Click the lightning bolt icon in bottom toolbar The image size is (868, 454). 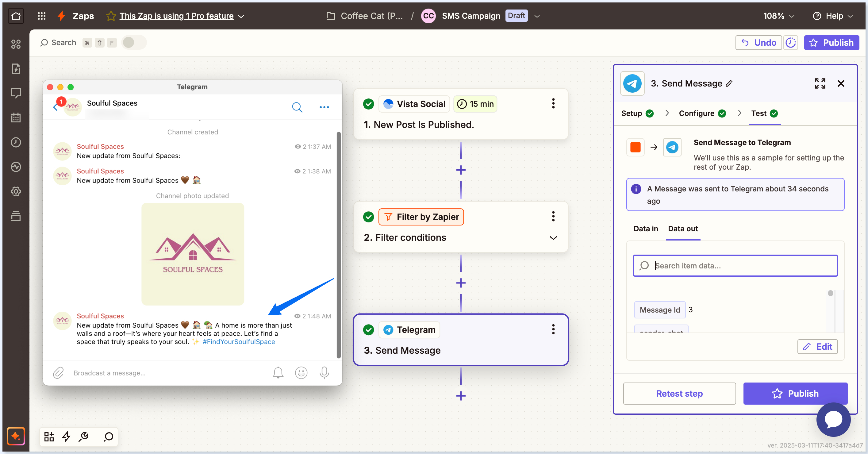[66, 437]
